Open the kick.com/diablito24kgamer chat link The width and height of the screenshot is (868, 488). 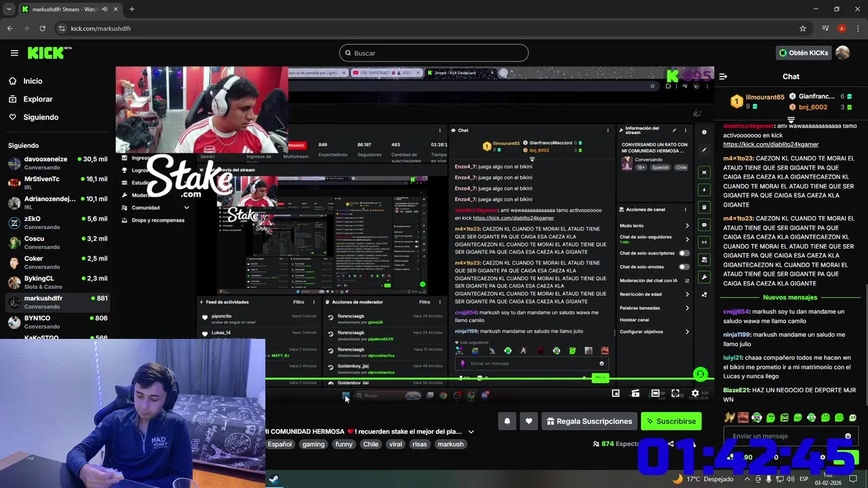(x=770, y=144)
